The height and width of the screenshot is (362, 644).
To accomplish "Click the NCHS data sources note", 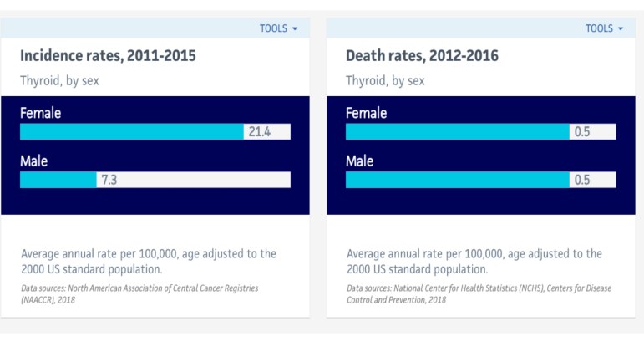I will pyautogui.click(x=479, y=293).
